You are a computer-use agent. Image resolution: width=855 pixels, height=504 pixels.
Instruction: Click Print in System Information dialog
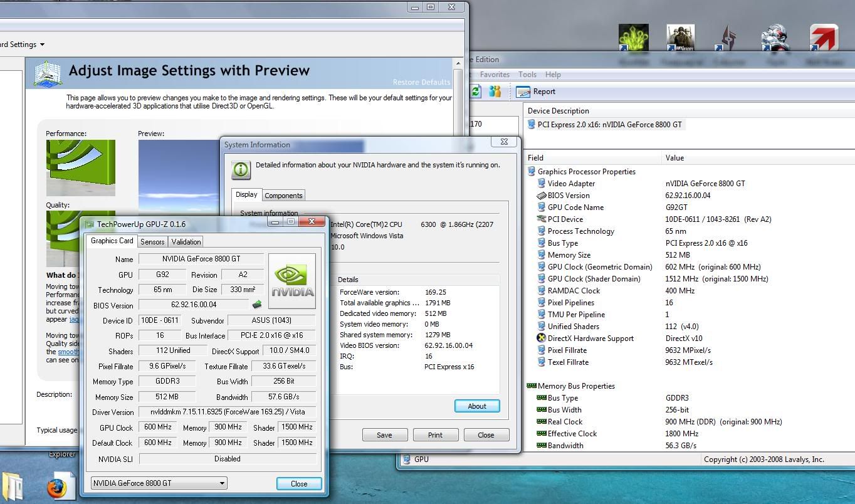pyautogui.click(x=435, y=435)
